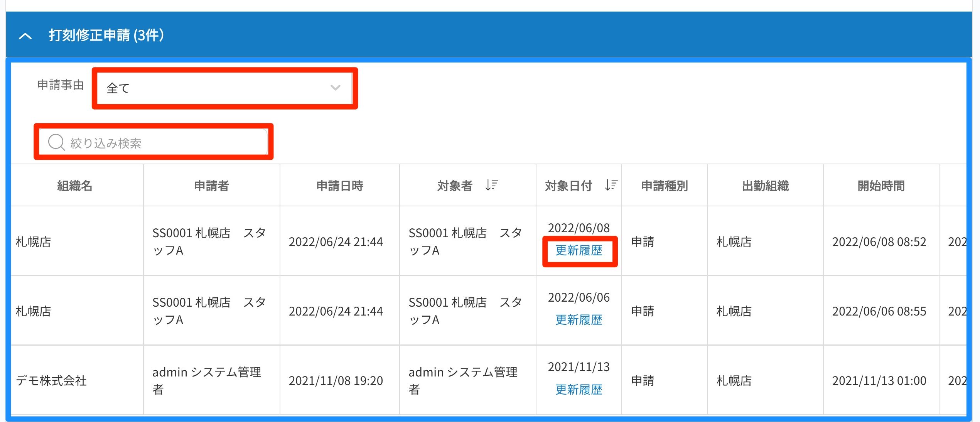The height and width of the screenshot is (422, 980).
Task: Select the デモ株式会社 row cell
Action: point(51,381)
